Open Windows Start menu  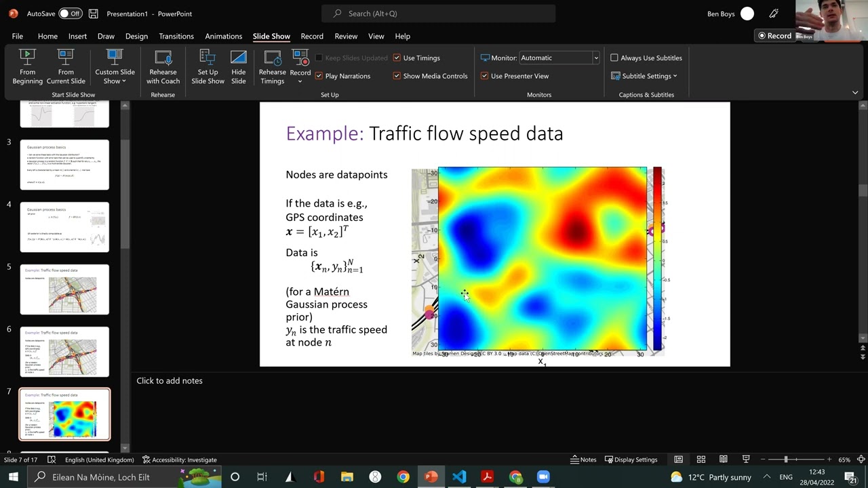pyautogui.click(x=14, y=477)
